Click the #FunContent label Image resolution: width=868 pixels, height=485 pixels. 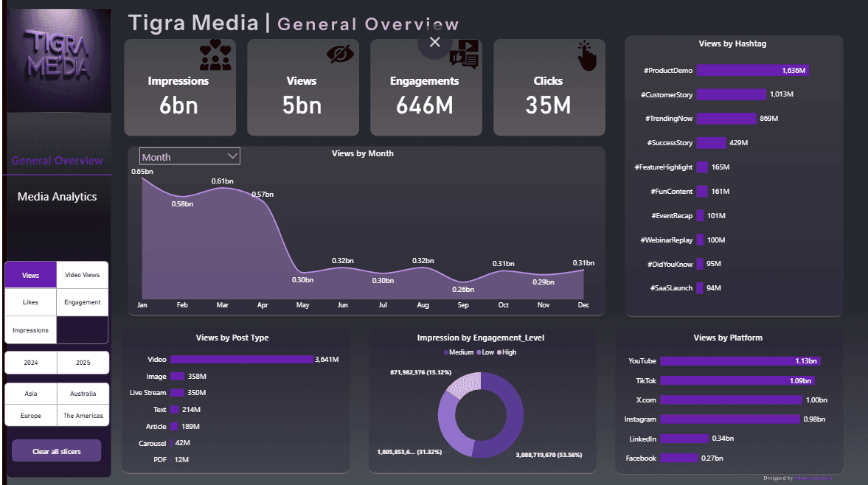[x=672, y=192]
